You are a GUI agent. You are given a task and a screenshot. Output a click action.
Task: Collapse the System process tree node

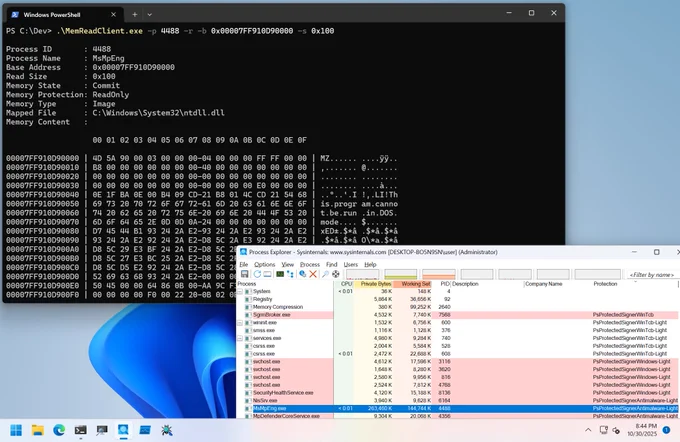[x=242, y=291]
